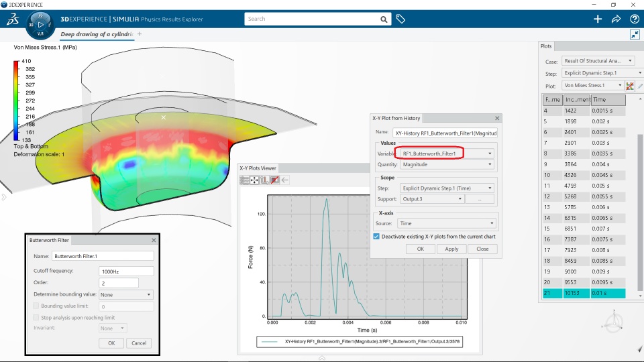The width and height of the screenshot is (644, 362).
Task: Click the plot list icon in X-Y Plots Viewer
Action: (244, 180)
